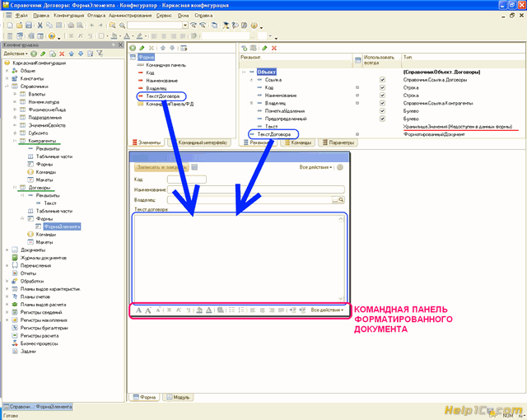Open the Конфигурация menu
The image size is (527, 420).
68,16
